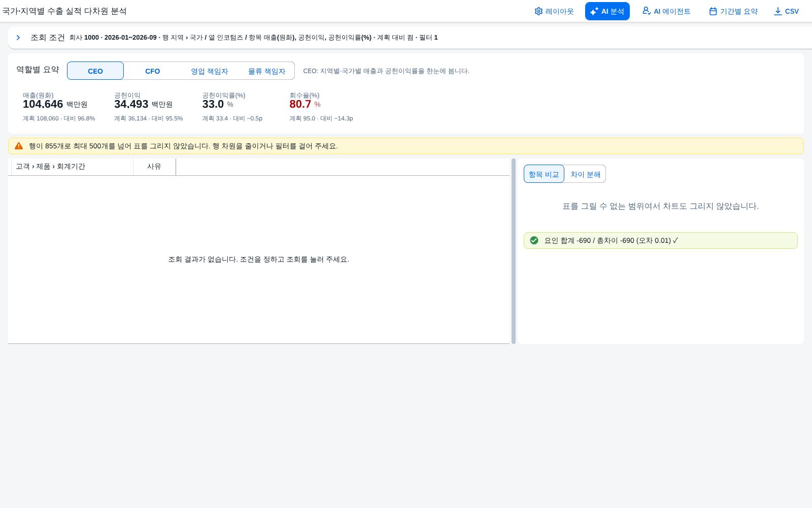Open the 레이아웃 settings
Image resolution: width=812 pixels, height=508 pixels.
[x=554, y=11]
